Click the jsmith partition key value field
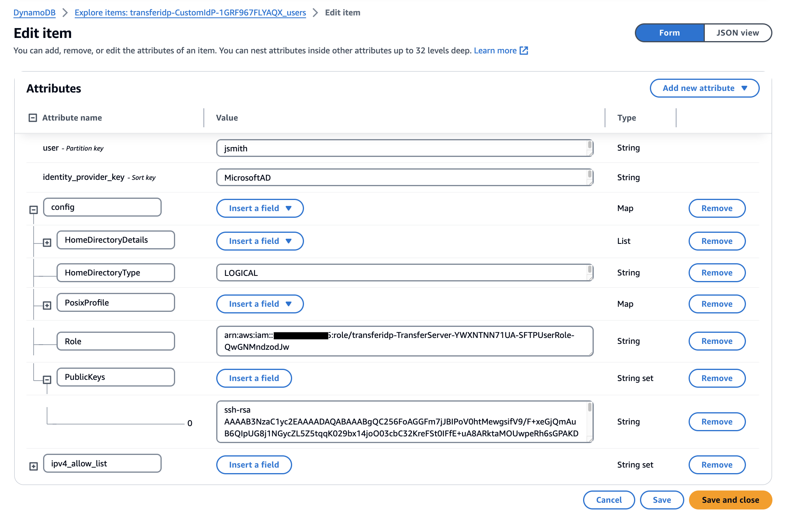This screenshot has height=532, width=791. [x=404, y=148]
